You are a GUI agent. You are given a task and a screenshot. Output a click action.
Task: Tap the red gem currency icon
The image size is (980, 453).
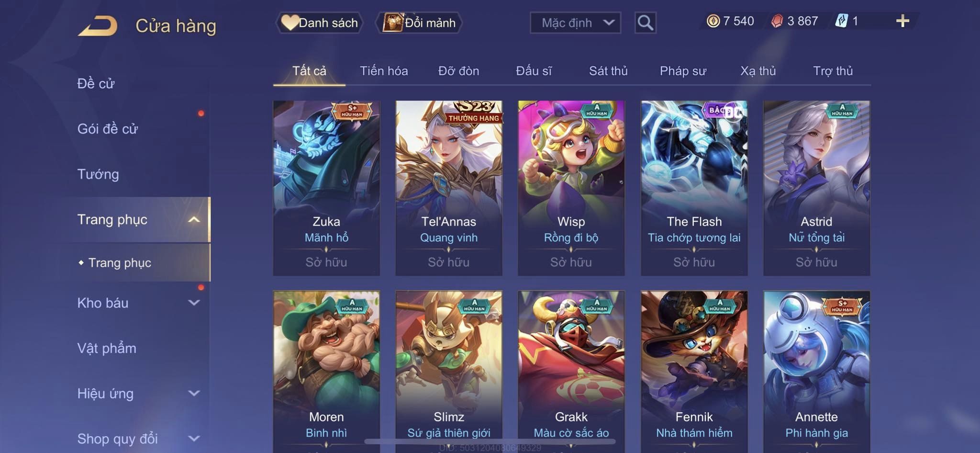tap(777, 21)
